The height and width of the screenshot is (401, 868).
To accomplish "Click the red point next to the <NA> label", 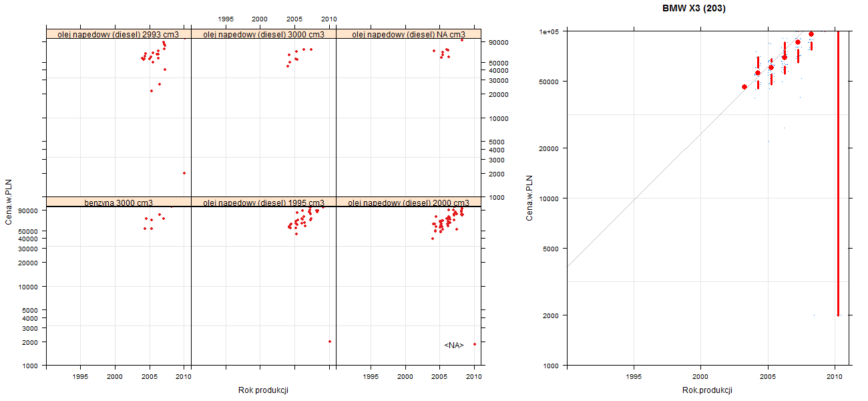I will [x=475, y=344].
